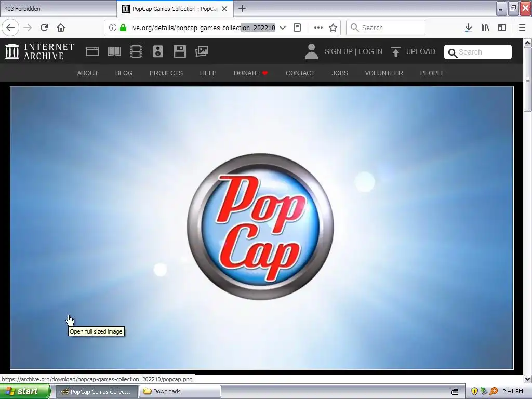Viewport: 532px width, 399px height.
Task: Click the LOG IN link
Action: tap(370, 51)
